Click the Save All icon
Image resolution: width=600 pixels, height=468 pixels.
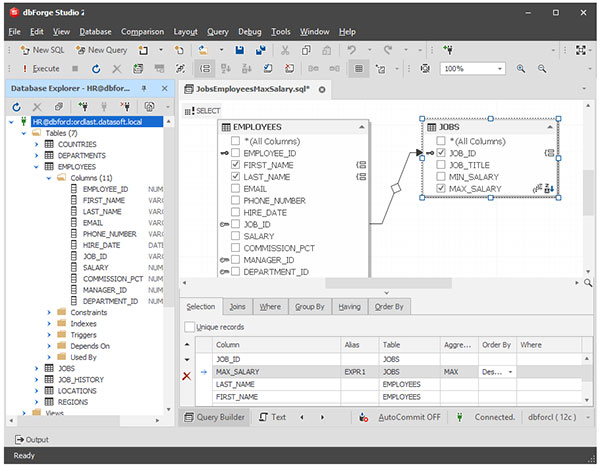261,50
